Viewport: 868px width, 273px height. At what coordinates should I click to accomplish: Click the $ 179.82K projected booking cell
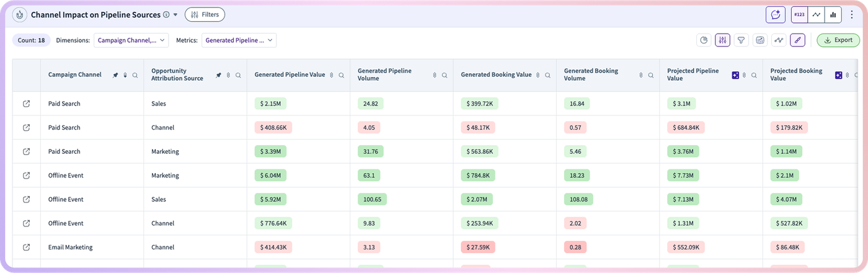click(789, 127)
